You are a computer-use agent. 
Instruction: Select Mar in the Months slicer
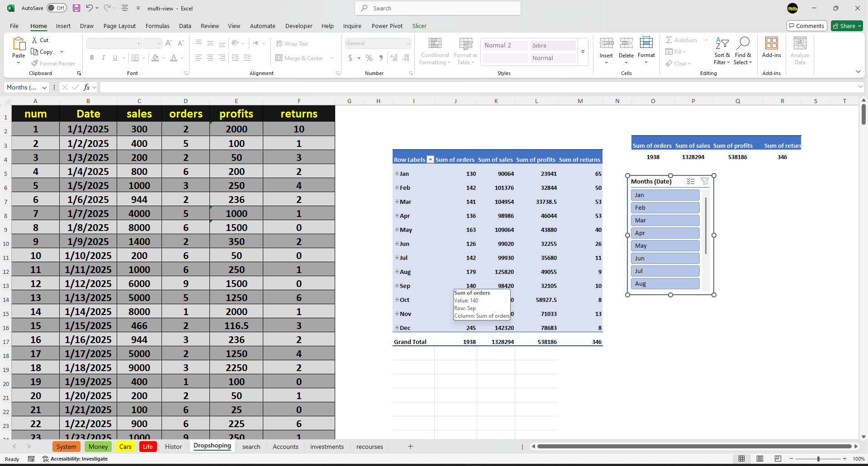[x=665, y=220]
